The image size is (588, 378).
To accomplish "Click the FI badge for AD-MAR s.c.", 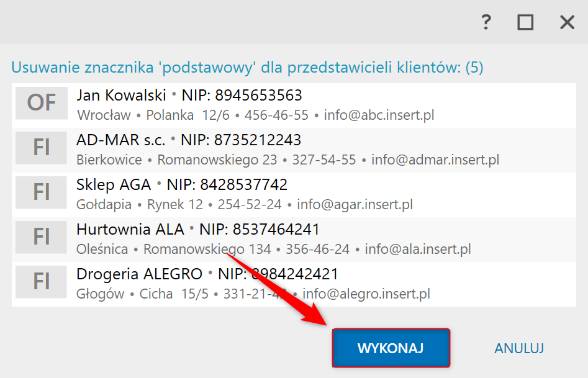I will click(41, 148).
